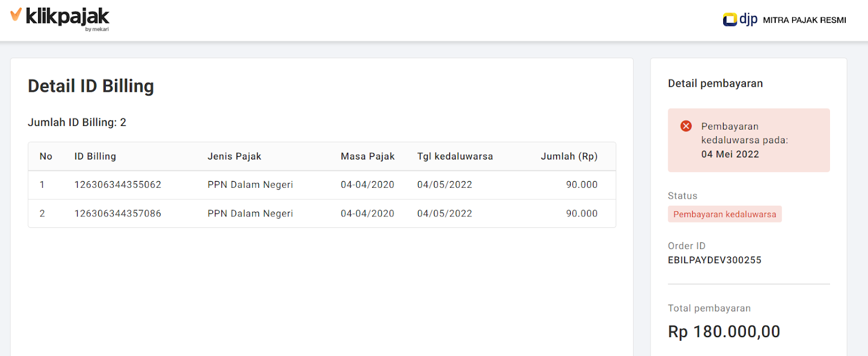Select the 'No' column header
Image resolution: width=868 pixels, height=356 pixels.
[46, 156]
